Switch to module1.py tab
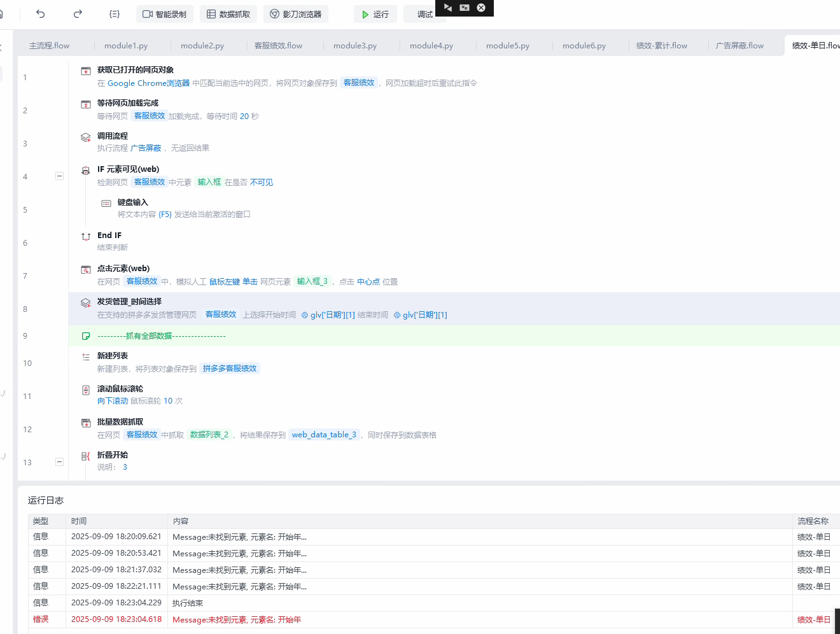The width and height of the screenshot is (840, 634). coord(126,46)
